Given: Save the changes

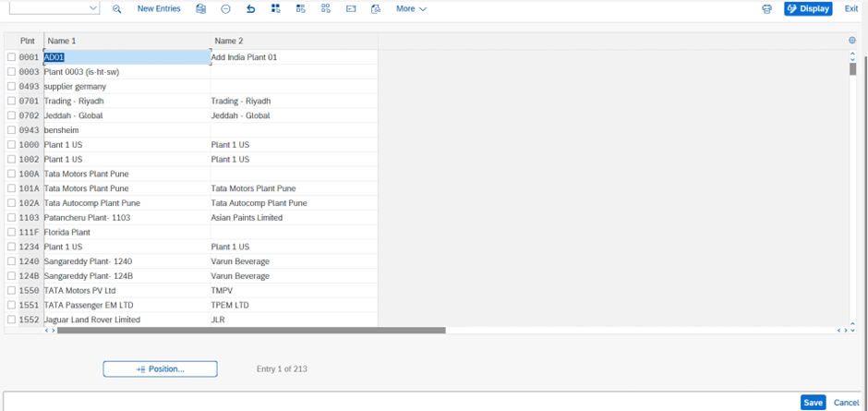Looking at the screenshot, I should pyautogui.click(x=814, y=403).
